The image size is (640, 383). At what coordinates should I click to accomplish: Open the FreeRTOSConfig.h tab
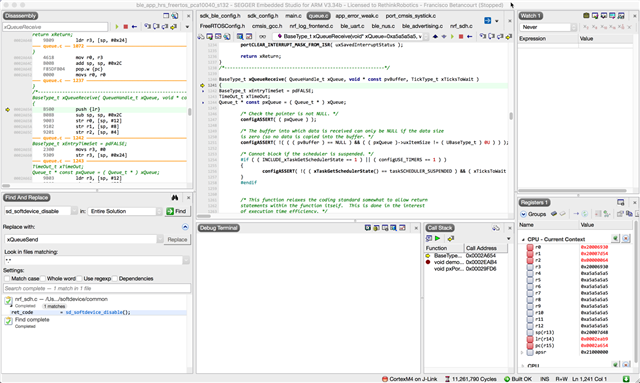click(222, 26)
